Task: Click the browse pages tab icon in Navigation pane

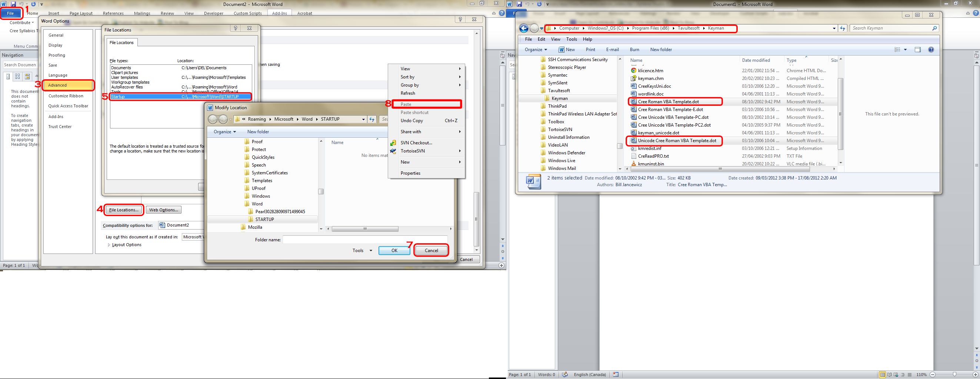Action: [x=17, y=76]
